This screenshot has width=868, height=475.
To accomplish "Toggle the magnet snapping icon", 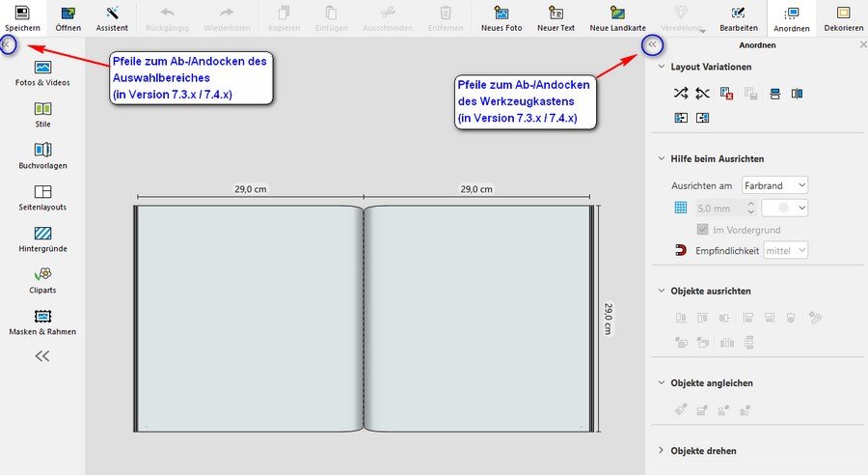I will (681, 251).
